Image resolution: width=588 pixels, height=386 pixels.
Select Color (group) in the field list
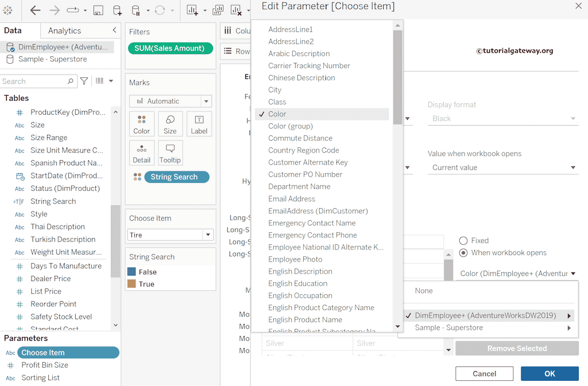tap(290, 126)
